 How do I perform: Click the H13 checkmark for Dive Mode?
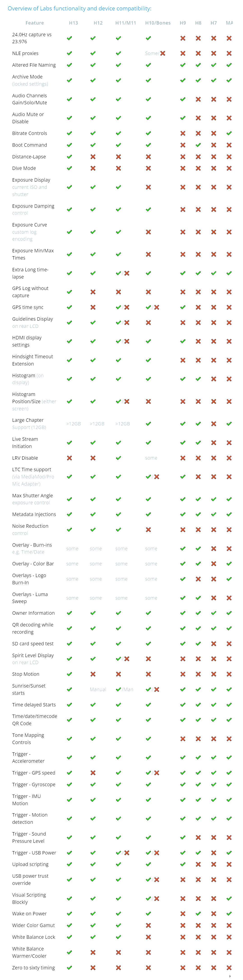(x=69, y=168)
